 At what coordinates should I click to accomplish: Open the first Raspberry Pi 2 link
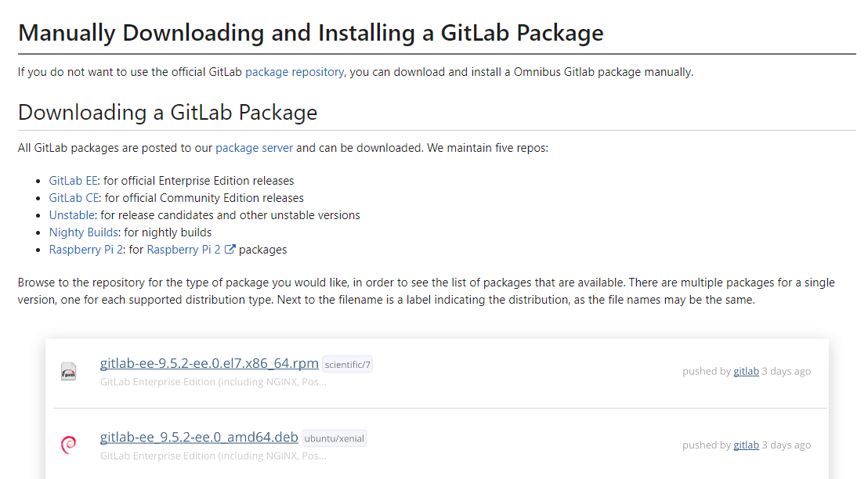coord(86,250)
